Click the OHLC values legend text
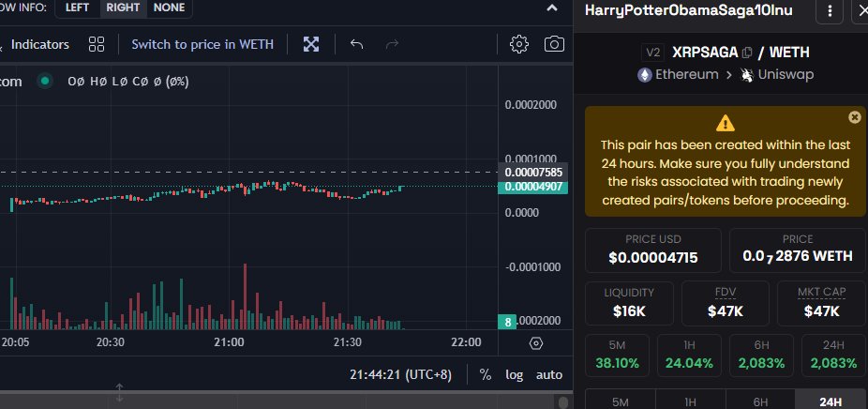The width and height of the screenshot is (868, 409). pyautogui.click(x=127, y=82)
